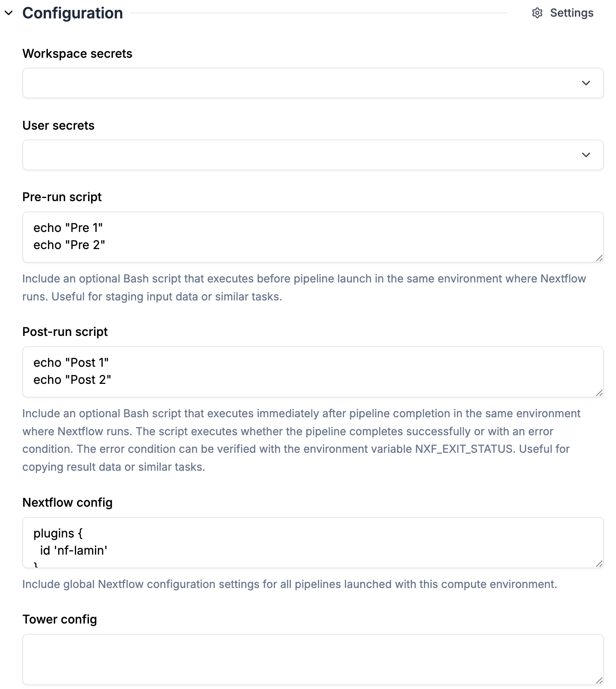Click the Tower config resize handle
Viewport: 616px width, 689px height.
599,680
